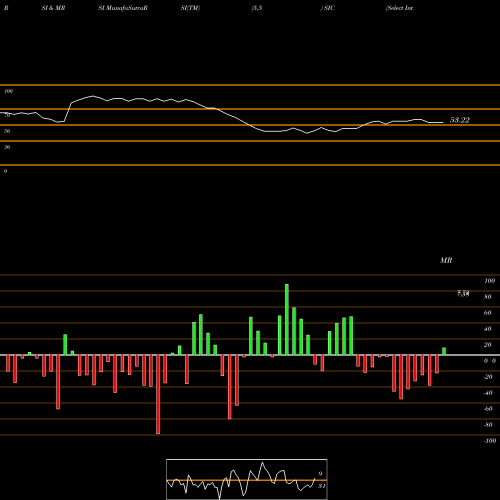500x500 pixels.
Task: Click the 30 label on the RSI axis
Action: [7, 147]
